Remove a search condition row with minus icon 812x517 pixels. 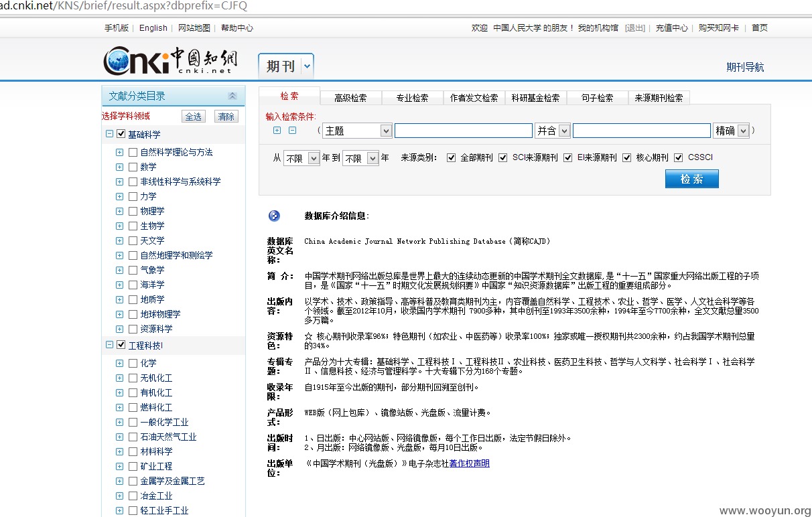pos(292,131)
